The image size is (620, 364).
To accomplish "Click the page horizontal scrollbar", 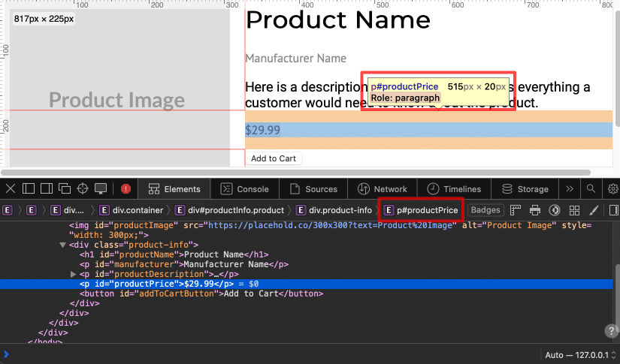I will (x=296, y=173).
